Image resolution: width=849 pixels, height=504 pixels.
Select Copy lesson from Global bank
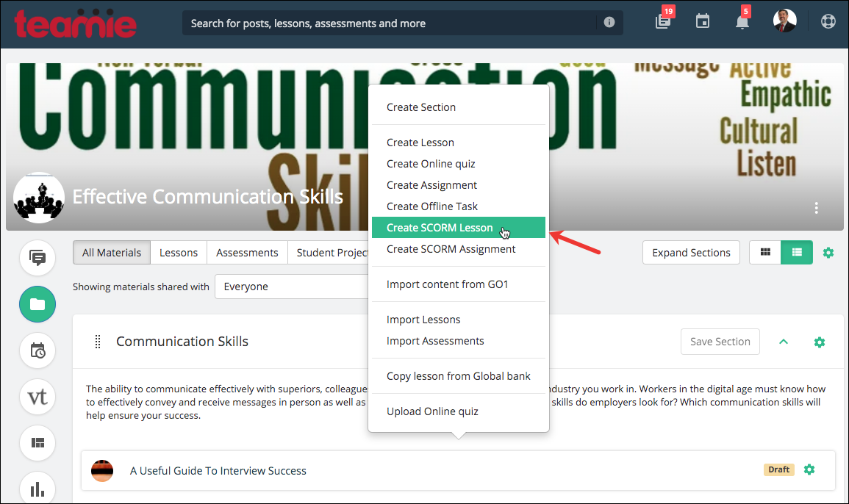459,376
